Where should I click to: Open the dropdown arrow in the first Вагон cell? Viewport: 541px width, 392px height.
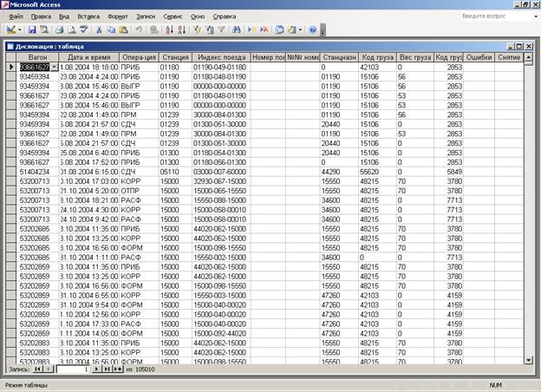pyautogui.click(x=55, y=67)
